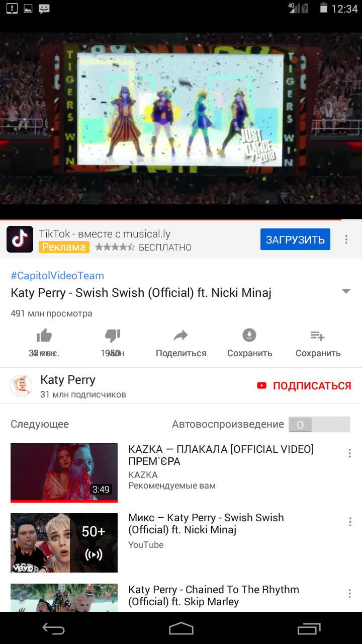The width and height of the screenshot is (362, 644).
Task: Tap the Android back navigation button
Action: pyautogui.click(x=54, y=628)
